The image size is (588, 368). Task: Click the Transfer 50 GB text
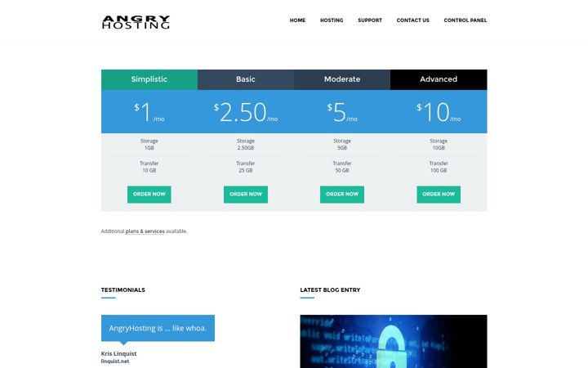point(342,167)
